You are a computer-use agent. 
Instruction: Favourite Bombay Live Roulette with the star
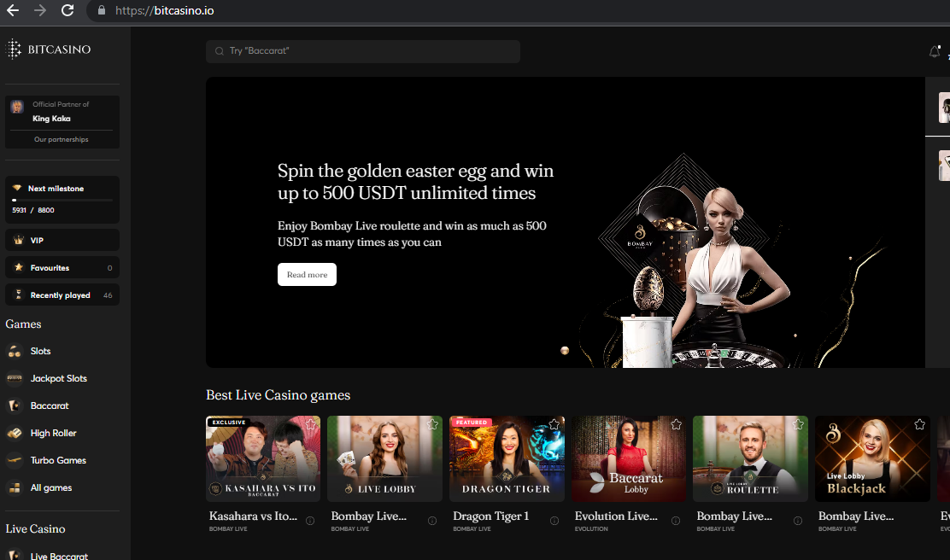tap(798, 424)
